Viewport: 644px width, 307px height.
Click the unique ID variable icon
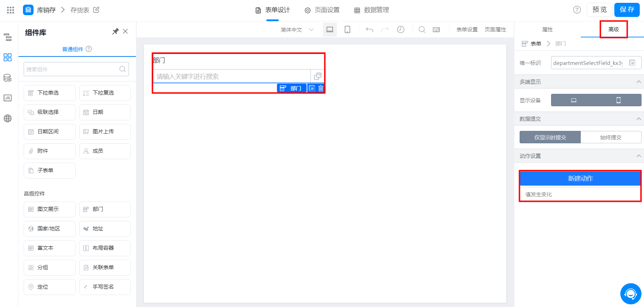pos(632,63)
